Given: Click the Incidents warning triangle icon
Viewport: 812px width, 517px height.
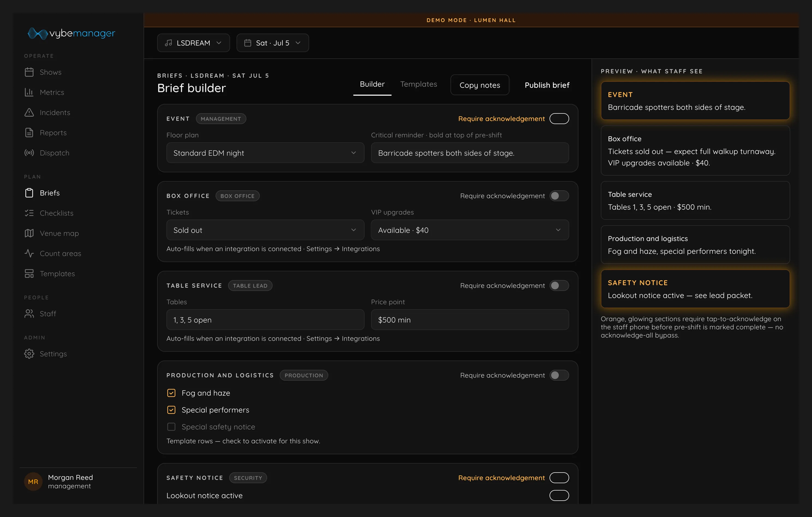Looking at the screenshot, I should 29,113.
